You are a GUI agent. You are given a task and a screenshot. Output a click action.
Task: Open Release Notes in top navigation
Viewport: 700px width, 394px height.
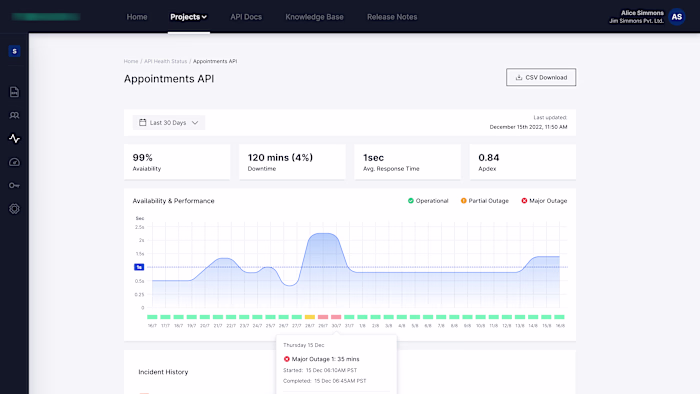point(392,17)
